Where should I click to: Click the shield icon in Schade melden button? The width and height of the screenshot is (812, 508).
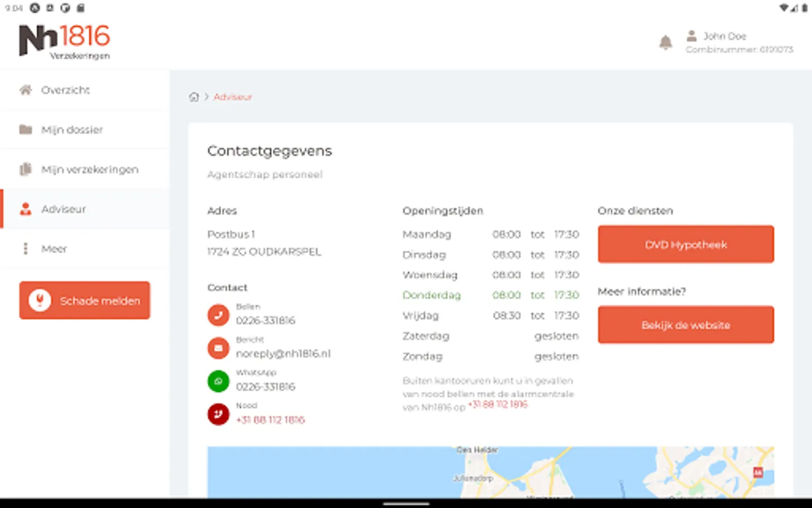pos(40,300)
